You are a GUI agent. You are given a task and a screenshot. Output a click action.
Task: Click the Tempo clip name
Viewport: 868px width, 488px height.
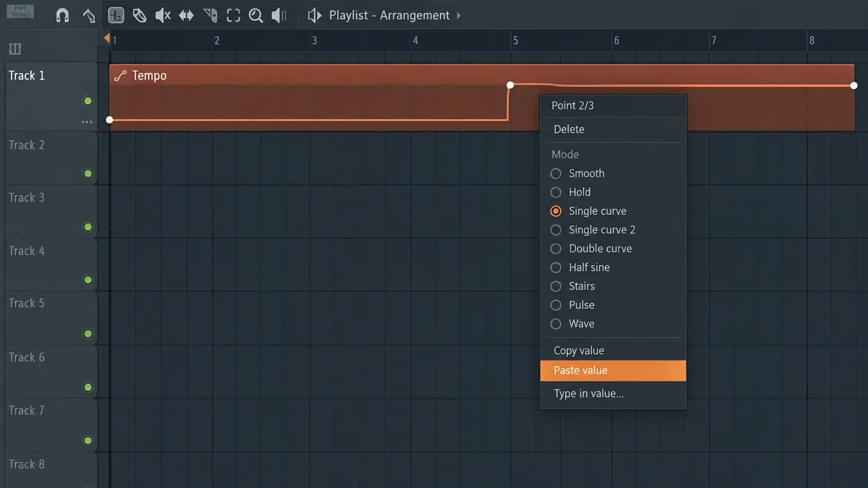[149, 76]
